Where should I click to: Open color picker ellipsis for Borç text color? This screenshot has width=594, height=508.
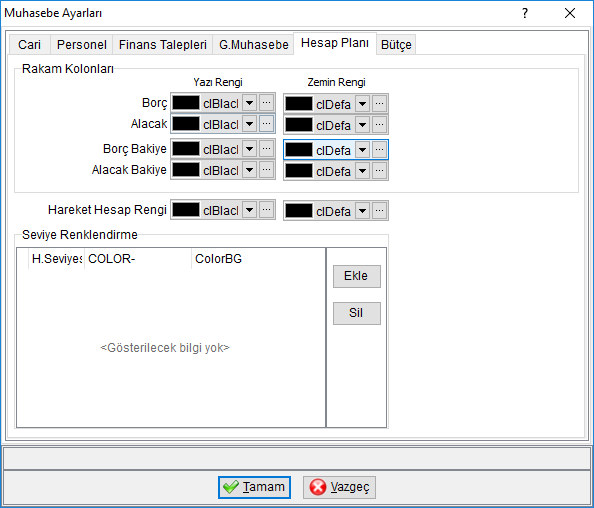pyautogui.click(x=266, y=103)
